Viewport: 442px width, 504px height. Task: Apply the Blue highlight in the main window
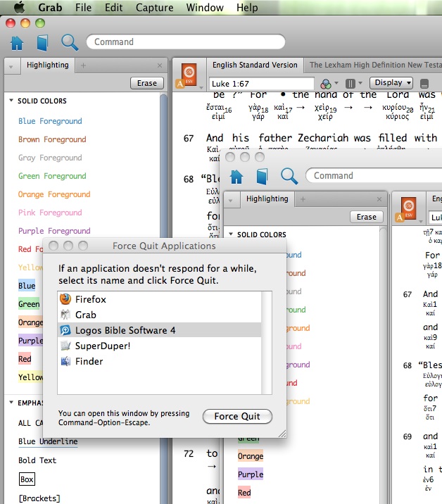tap(27, 285)
